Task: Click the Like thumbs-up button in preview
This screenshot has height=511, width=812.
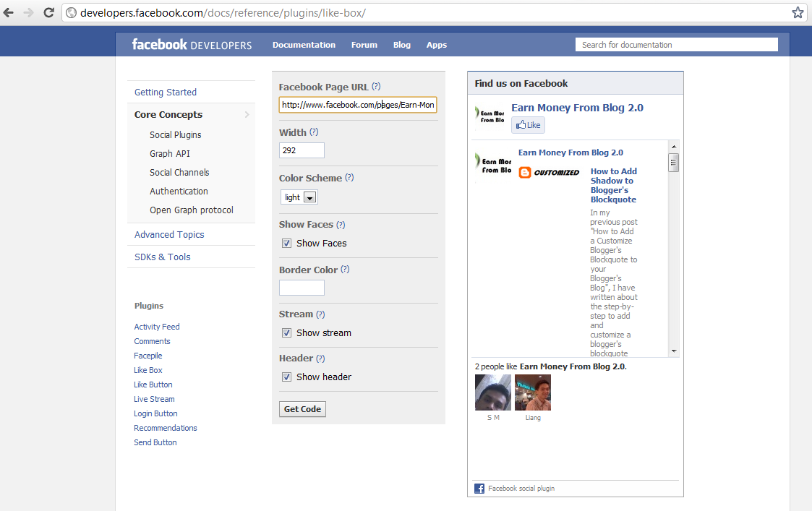Action: pos(528,124)
